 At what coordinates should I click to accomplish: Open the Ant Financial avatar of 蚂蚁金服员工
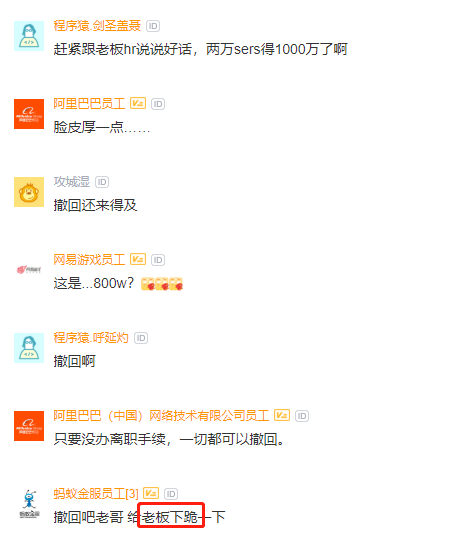tap(29, 504)
